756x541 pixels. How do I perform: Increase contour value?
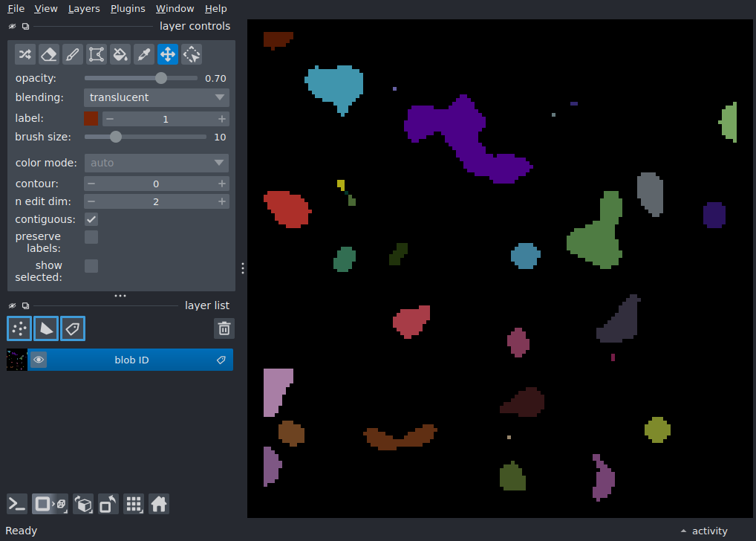point(222,184)
